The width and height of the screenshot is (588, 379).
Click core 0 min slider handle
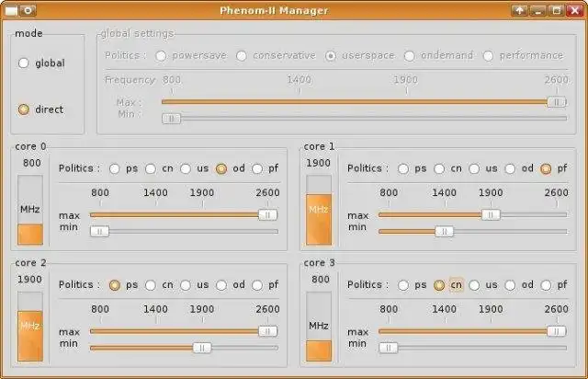[100, 232]
